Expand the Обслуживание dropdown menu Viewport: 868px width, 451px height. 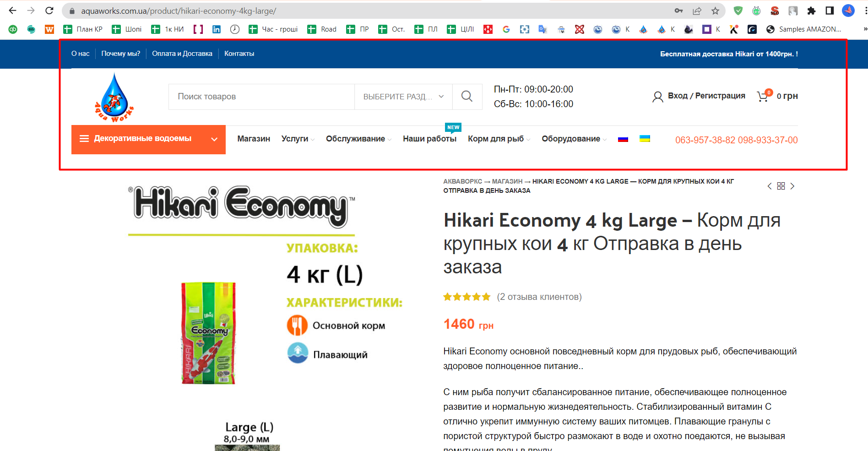coord(358,139)
